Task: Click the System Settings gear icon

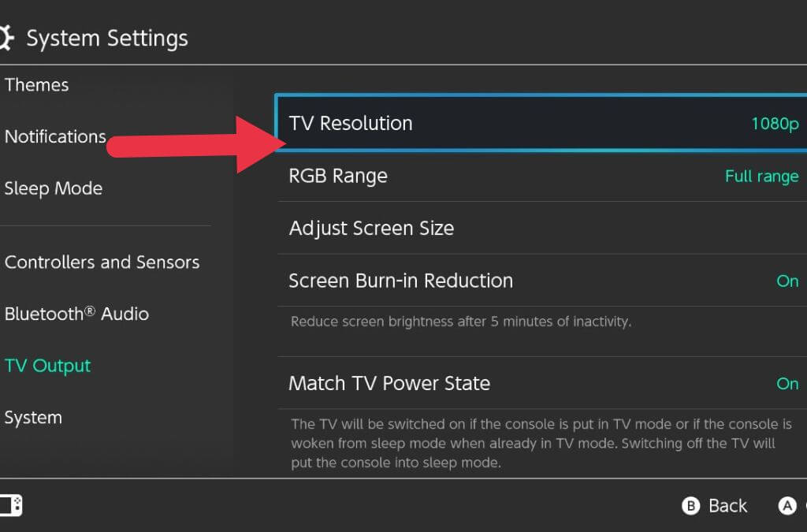Action: click(6, 38)
